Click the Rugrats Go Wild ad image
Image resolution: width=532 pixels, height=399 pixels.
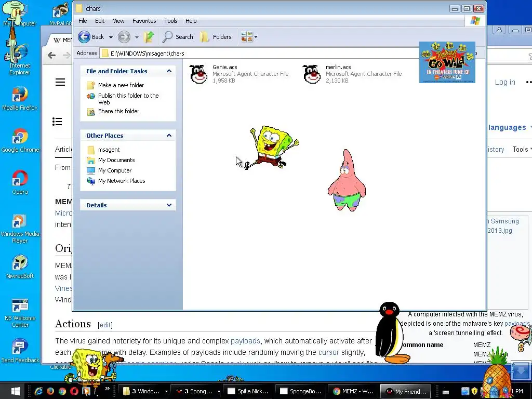tap(447, 62)
